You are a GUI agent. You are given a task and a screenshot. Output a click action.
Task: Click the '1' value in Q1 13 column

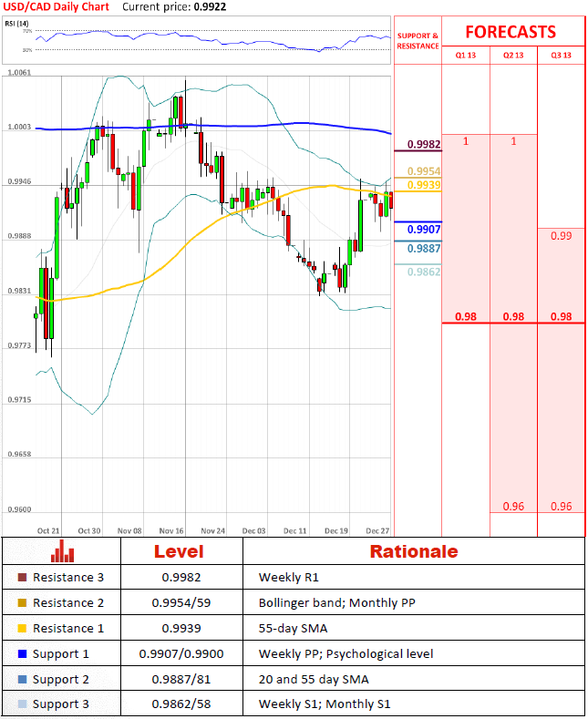pos(466,141)
